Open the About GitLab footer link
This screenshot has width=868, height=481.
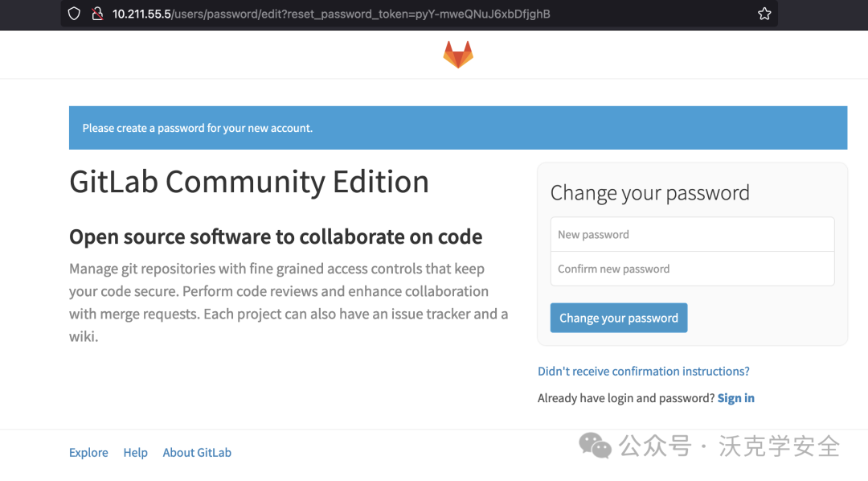coord(197,452)
